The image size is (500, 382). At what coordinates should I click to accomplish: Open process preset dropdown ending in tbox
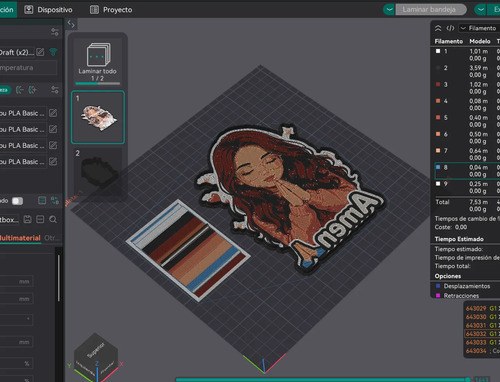coord(10,219)
